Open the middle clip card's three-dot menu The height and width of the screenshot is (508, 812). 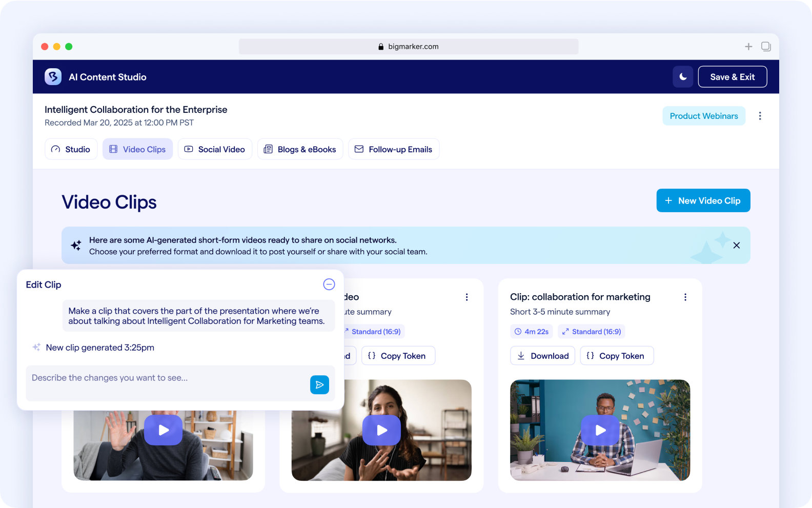466,297
